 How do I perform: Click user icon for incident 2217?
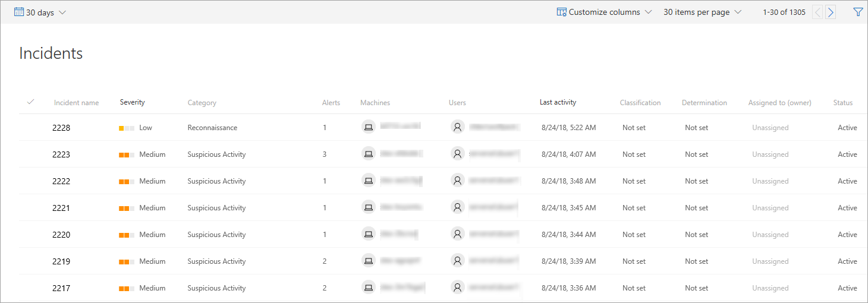point(457,288)
